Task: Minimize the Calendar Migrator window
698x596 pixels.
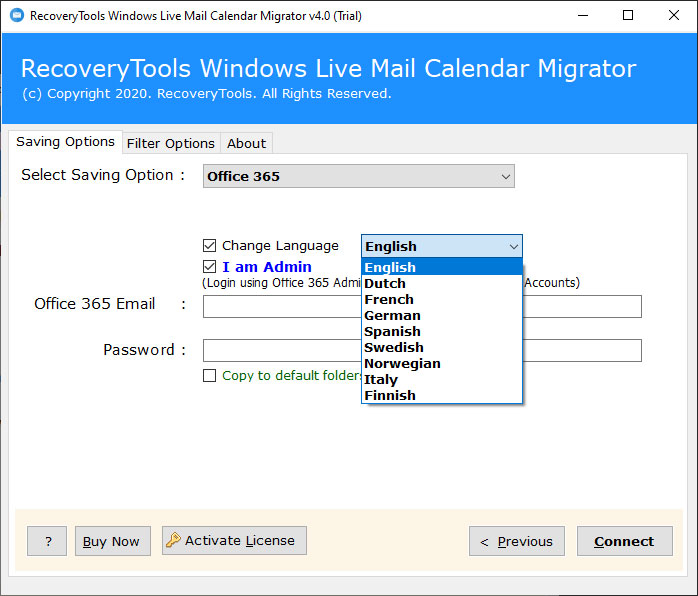Action: click(x=583, y=16)
